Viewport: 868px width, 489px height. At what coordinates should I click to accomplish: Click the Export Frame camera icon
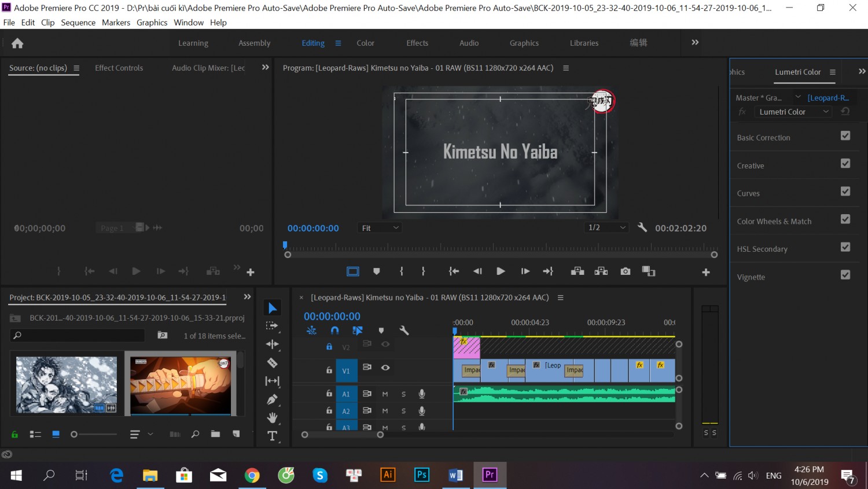pos(625,271)
